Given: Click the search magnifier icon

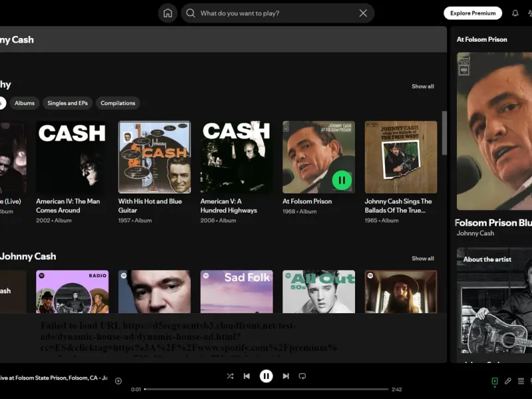Looking at the screenshot, I should point(191,13).
